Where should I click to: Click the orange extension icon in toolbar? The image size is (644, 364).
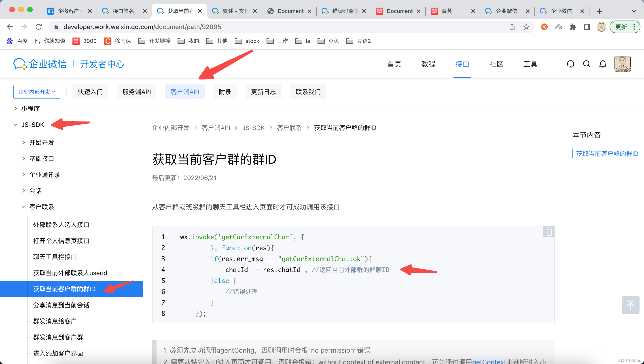point(544,27)
